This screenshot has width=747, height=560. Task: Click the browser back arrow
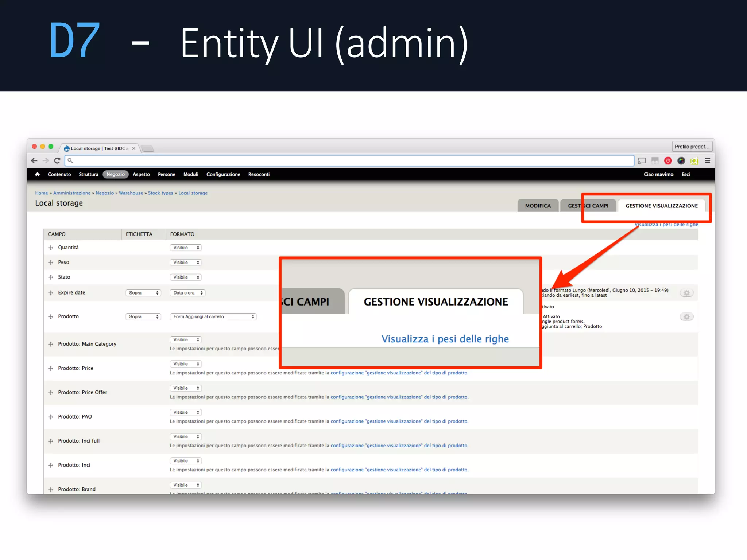pos(34,160)
